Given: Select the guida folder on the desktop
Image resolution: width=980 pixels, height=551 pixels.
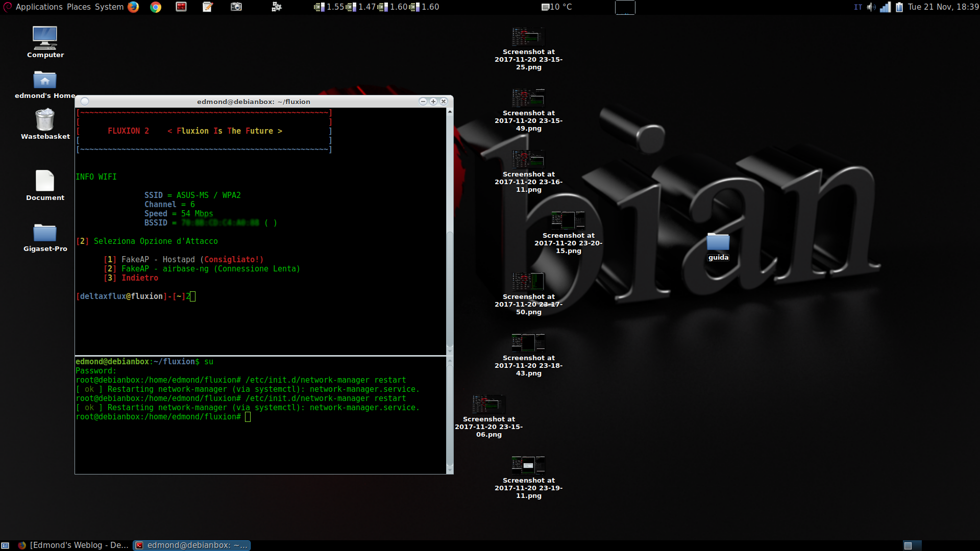Looking at the screenshot, I should [718, 242].
